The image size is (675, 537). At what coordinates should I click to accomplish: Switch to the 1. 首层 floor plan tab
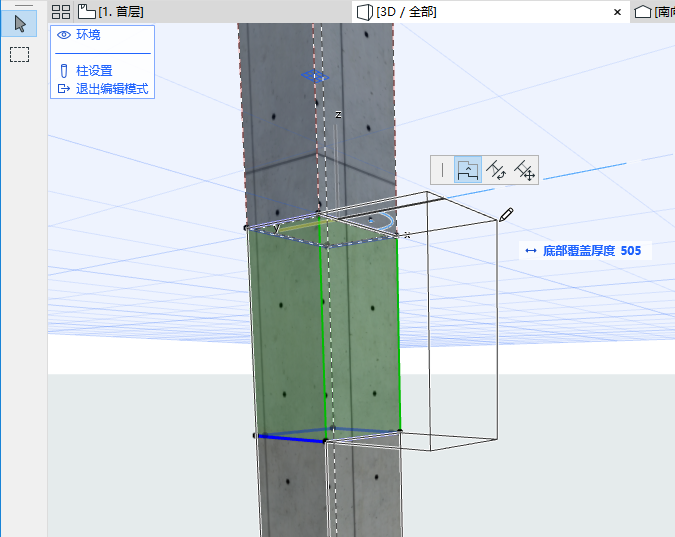109,12
